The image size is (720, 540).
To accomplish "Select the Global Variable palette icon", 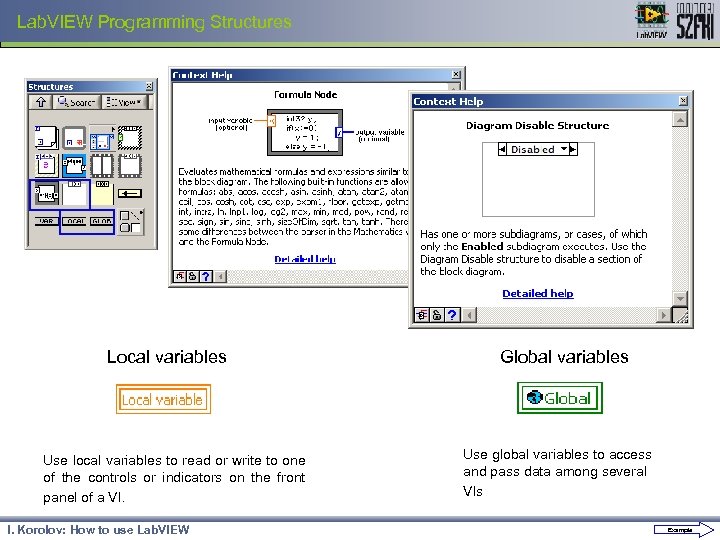I will (x=102, y=221).
